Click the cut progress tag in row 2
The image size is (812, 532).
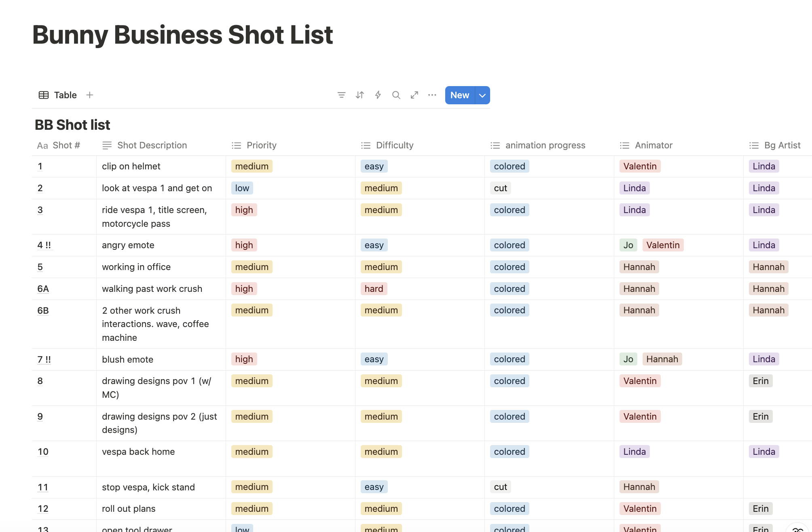pyautogui.click(x=500, y=188)
